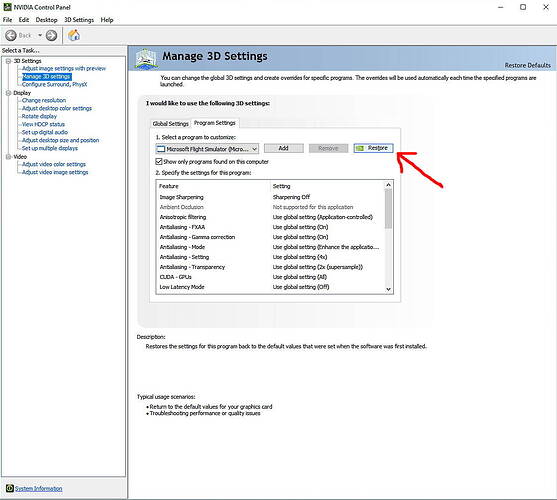557x500 pixels.
Task: Collapse the 3D Settings tree node
Action: tap(8, 61)
